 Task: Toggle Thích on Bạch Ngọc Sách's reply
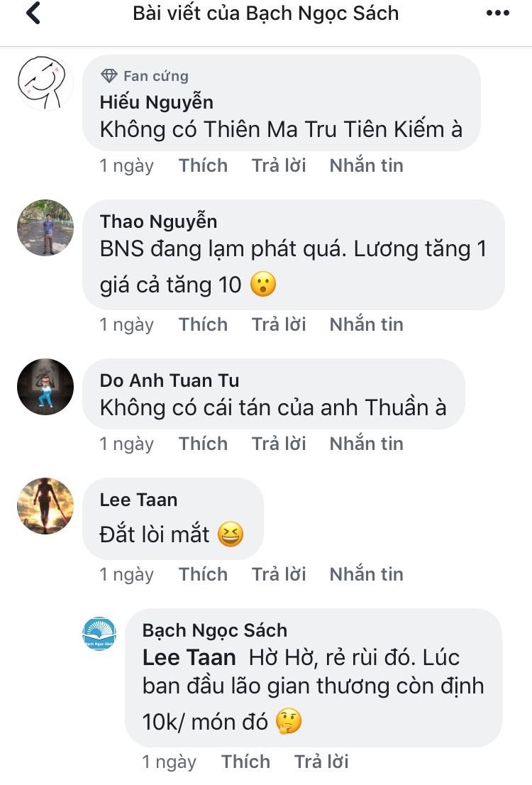point(245,762)
